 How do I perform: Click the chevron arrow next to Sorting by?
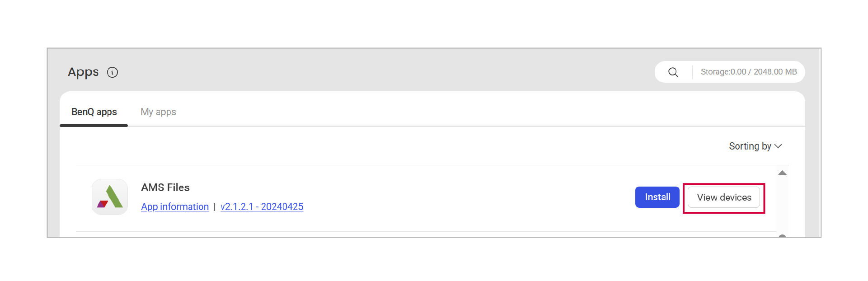pyautogui.click(x=778, y=146)
